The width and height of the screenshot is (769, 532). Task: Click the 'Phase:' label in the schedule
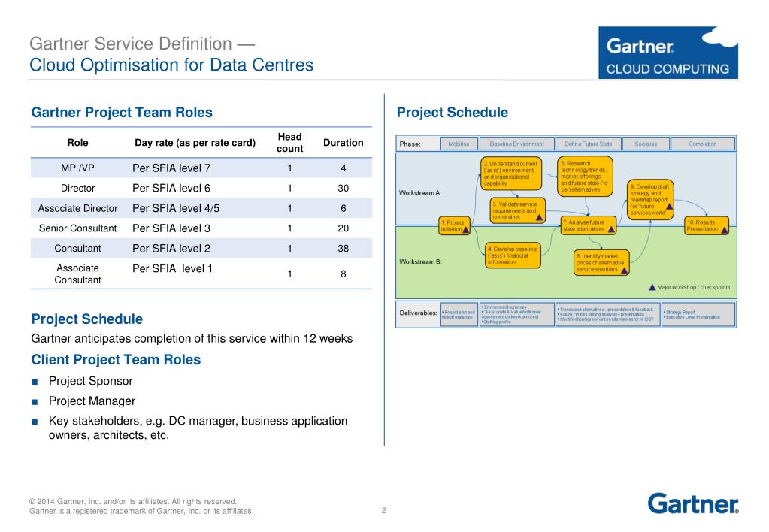click(410, 144)
